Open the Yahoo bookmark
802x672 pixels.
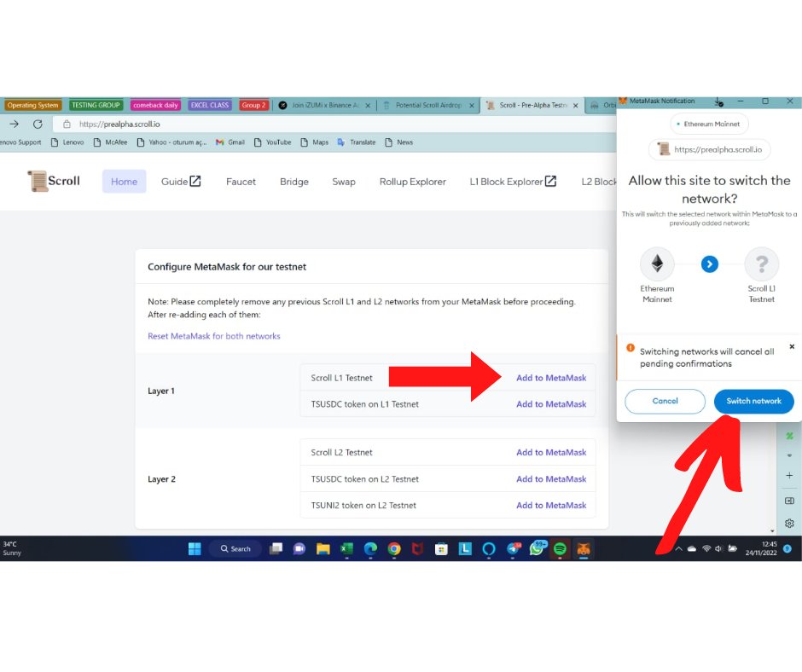[x=171, y=142]
